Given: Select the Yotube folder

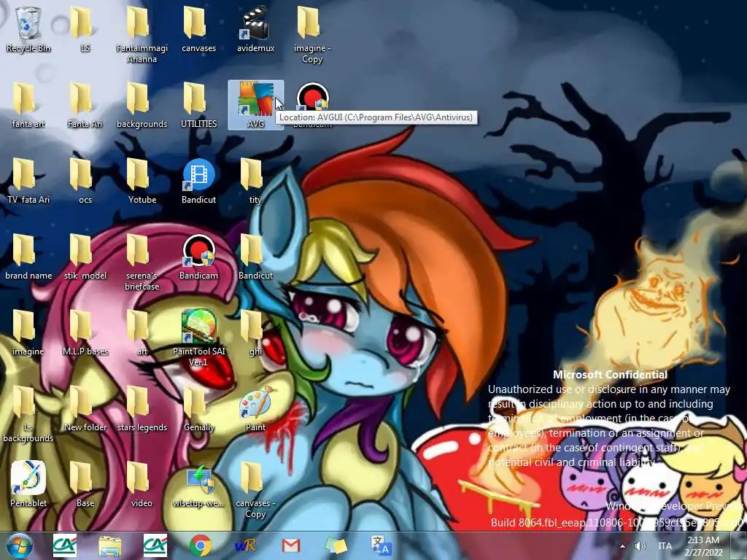Looking at the screenshot, I should coord(142,181).
